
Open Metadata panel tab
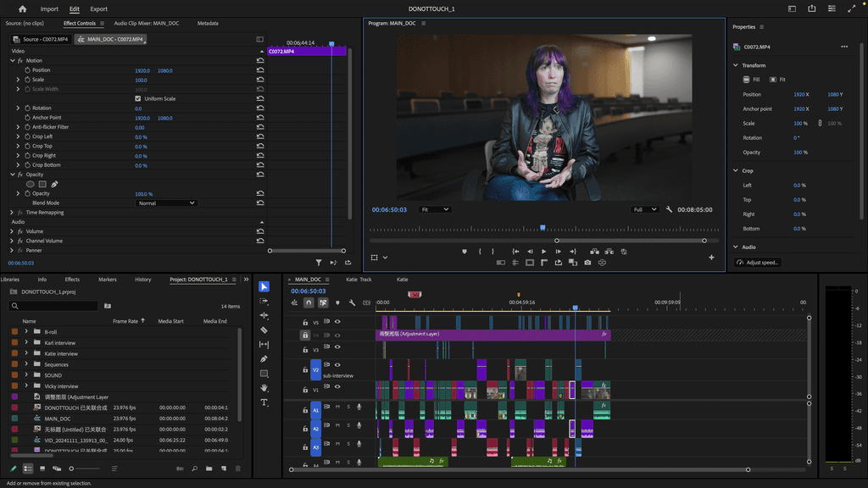coord(208,23)
